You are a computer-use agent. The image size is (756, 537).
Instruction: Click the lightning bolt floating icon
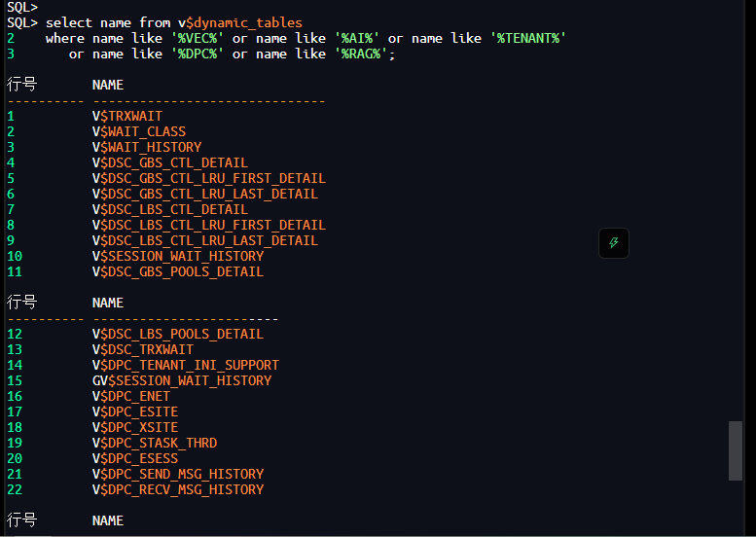(x=613, y=243)
